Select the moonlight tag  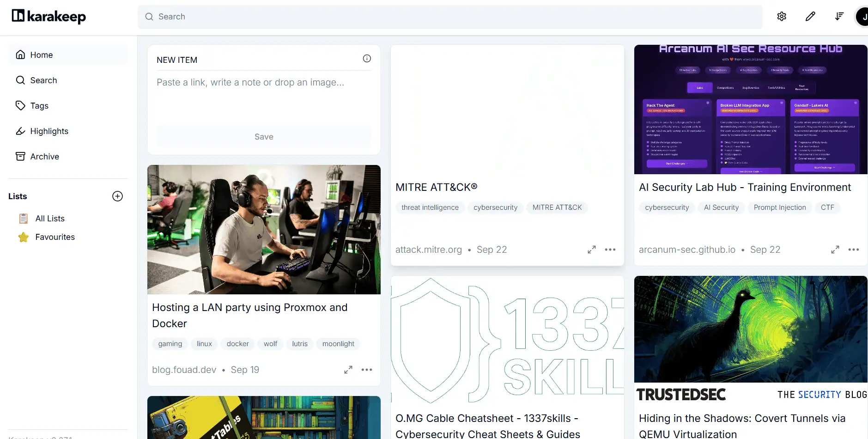pyautogui.click(x=338, y=344)
